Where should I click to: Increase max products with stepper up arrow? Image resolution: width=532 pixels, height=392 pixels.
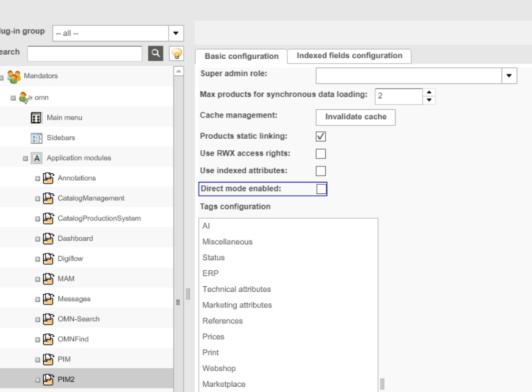429,92
